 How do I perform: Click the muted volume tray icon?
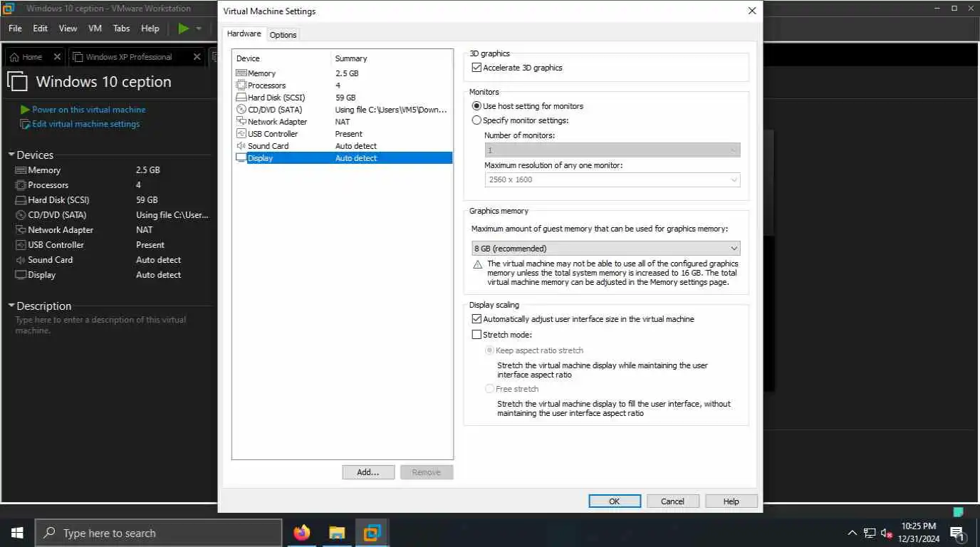pyautogui.click(x=887, y=533)
